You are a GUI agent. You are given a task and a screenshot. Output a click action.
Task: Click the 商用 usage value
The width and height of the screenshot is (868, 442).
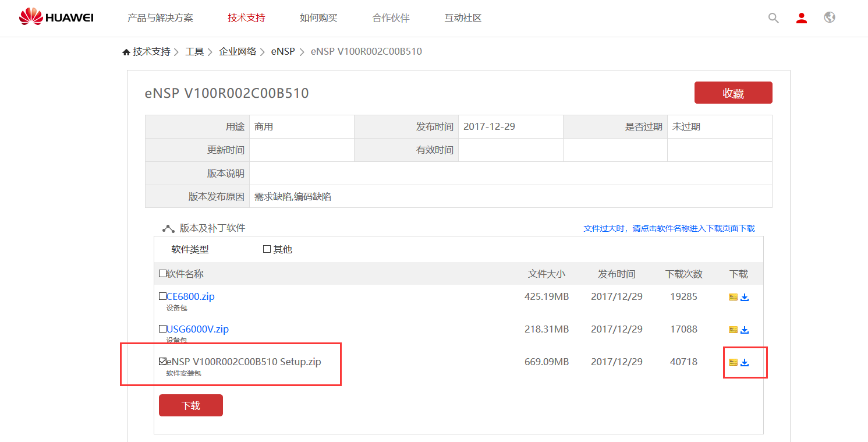tap(264, 126)
